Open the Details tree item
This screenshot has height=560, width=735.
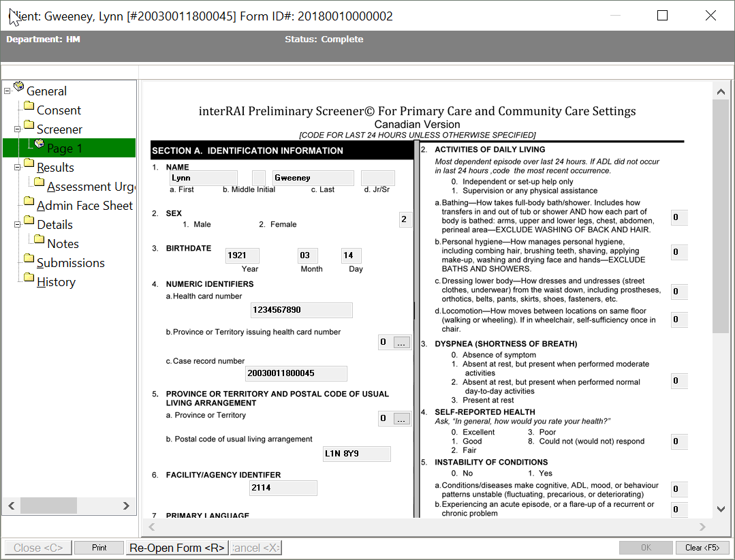click(x=55, y=224)
